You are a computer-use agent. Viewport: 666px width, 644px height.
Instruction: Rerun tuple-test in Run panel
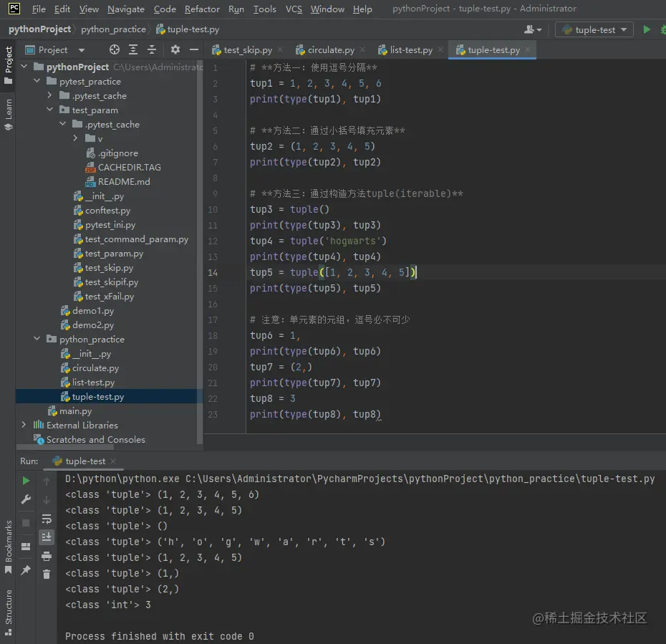click(26, 481)
